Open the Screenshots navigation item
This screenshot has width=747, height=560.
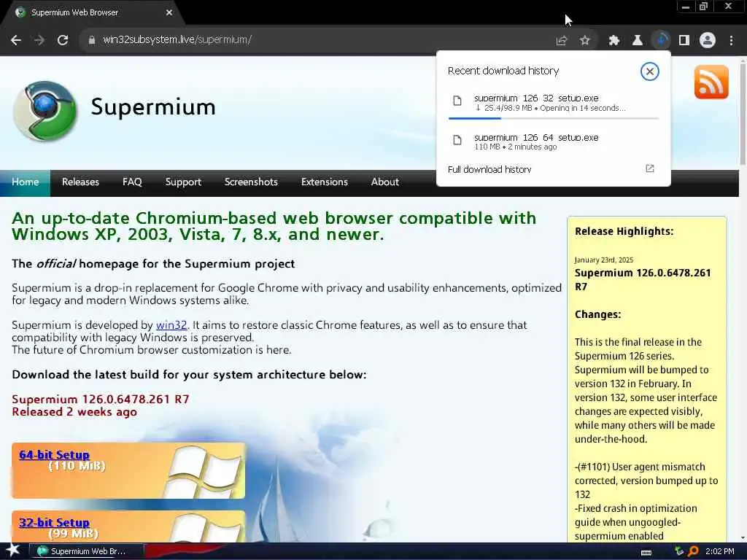click(251, 182)
